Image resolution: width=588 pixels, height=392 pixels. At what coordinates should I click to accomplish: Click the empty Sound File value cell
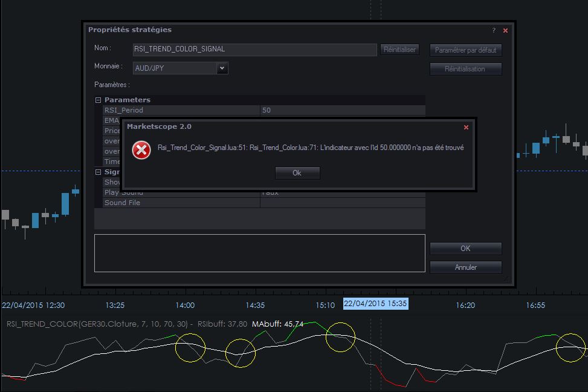pos(343,203)
